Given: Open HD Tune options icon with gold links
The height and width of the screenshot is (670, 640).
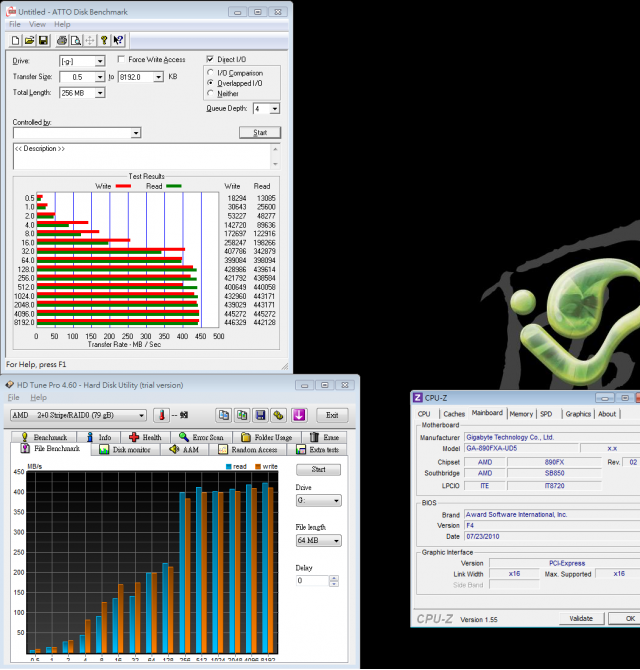Looking at the screenshot, I should [x=279, y=415].
